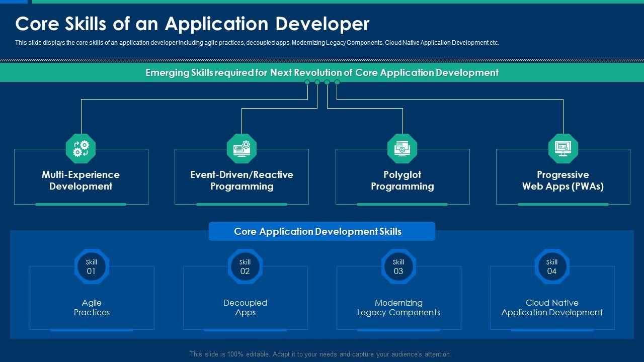Screen dimensions: 644x362
Task: Click the Skill 03 octagon badge
Action: (x=398, y=266)
